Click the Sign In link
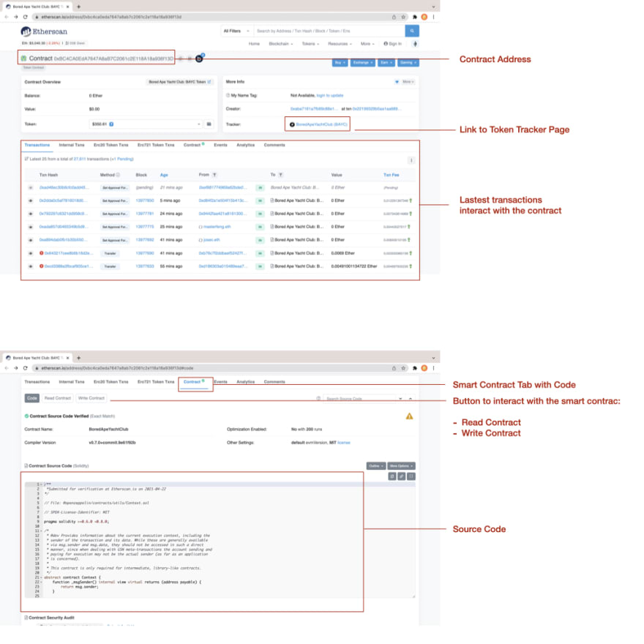Viewport: 644px width, 644px height. click(x=393, y=44)
